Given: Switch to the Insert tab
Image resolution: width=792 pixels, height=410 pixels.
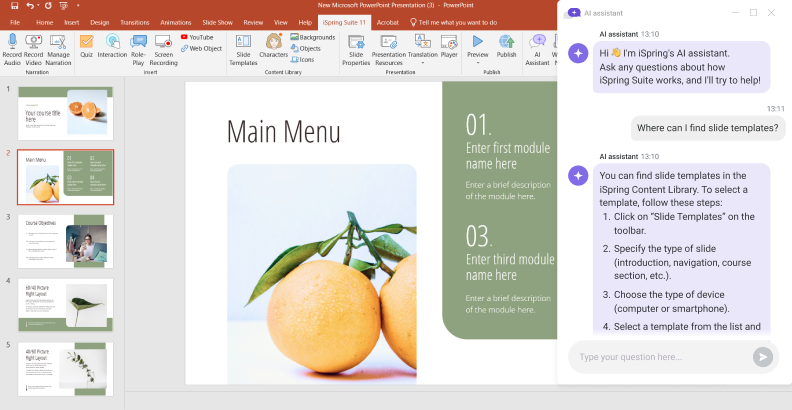Looking at the screenshot, I should pyautogui.click(x=72, y=22).
